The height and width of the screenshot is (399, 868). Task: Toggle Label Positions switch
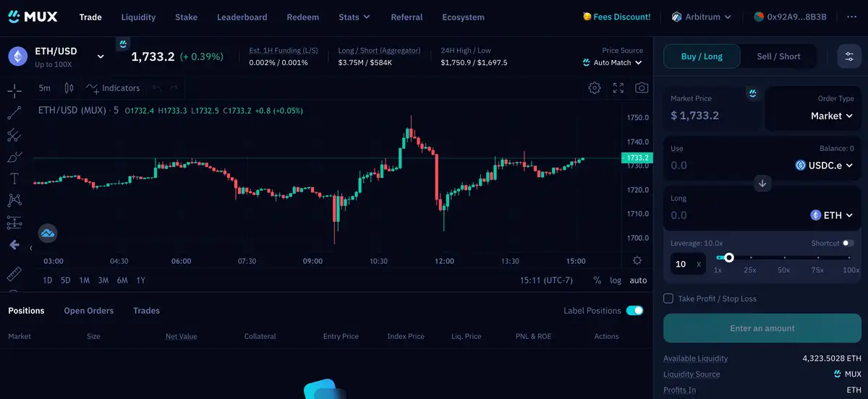(634, 311)
